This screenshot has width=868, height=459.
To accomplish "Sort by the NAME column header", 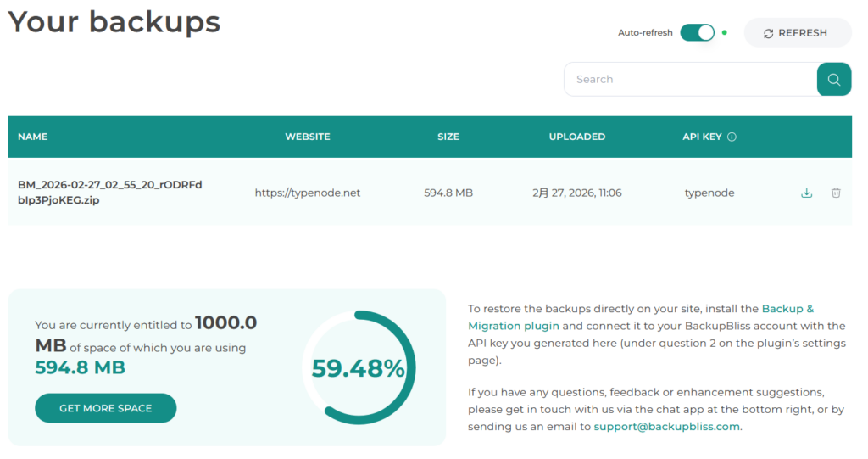I will coord(33,137).
